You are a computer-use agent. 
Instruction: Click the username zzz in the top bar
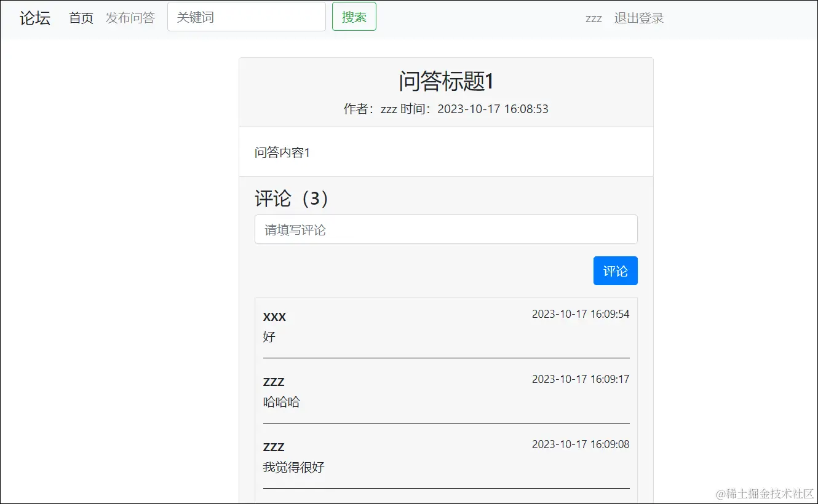coord(593,18)
